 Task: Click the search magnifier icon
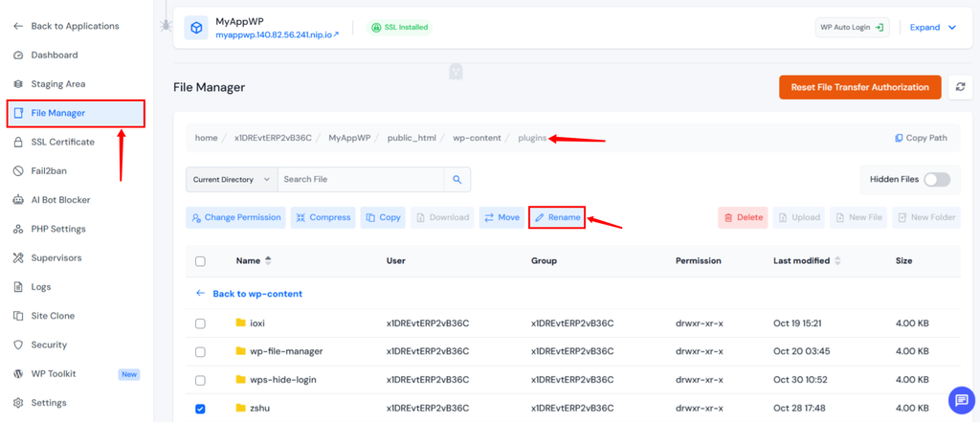click(457, 180)
